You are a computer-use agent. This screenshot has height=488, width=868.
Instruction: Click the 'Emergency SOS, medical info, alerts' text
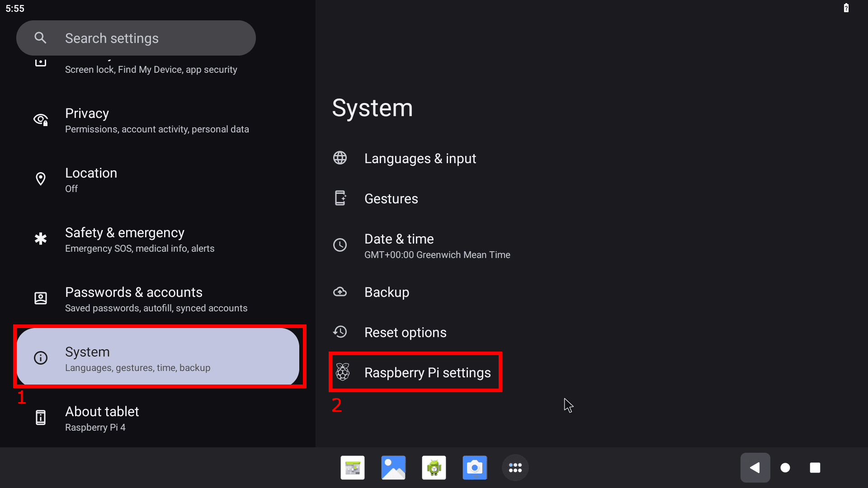tap(140, 249)
